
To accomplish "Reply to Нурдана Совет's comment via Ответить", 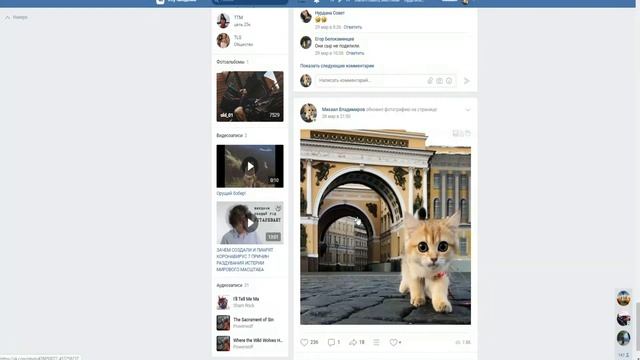I will coord(353,27).
